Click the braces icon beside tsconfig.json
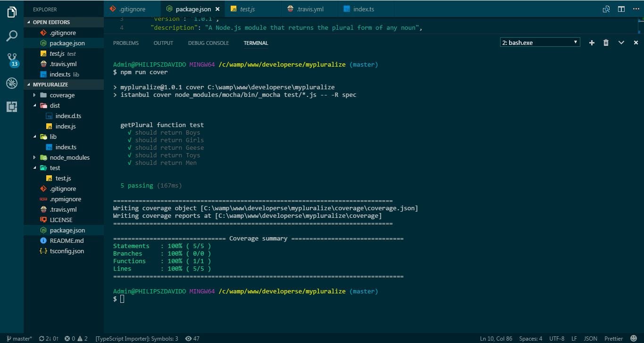This screenshot has height=343, width=644. [44, 251]
